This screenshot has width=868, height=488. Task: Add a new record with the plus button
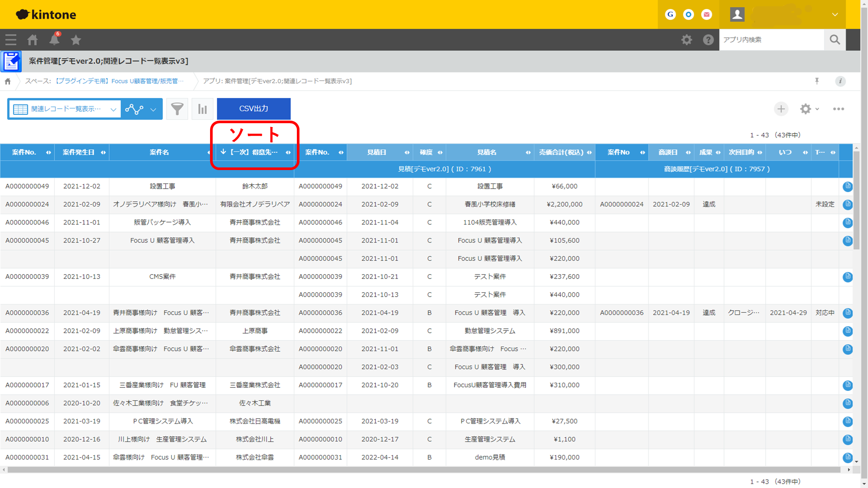(x=781, y=109)
